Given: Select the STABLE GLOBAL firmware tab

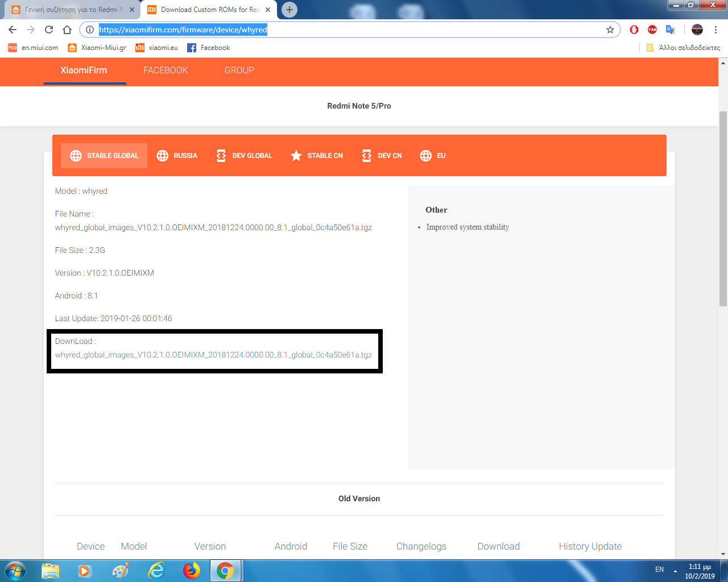Looking at the screenshot, I should pos(104,156).
